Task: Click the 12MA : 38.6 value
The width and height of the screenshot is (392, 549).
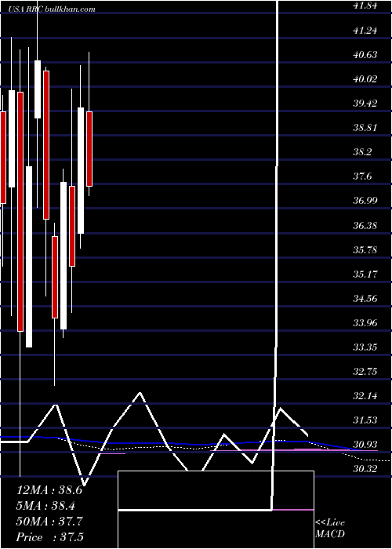Action: (49, 489)
